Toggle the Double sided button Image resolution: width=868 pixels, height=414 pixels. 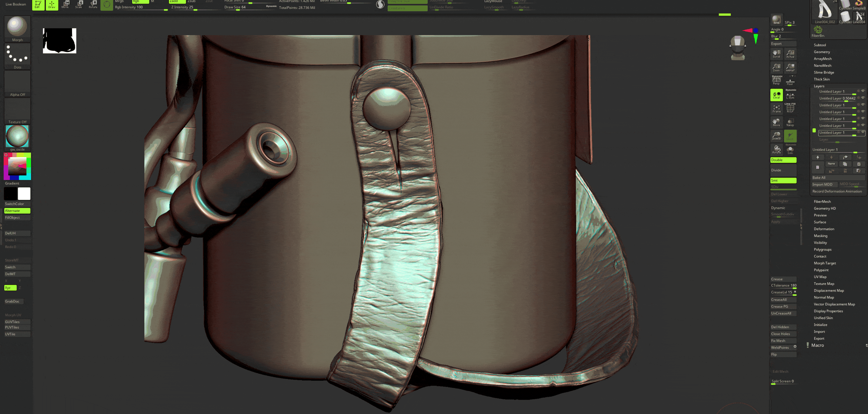(783, 160)
